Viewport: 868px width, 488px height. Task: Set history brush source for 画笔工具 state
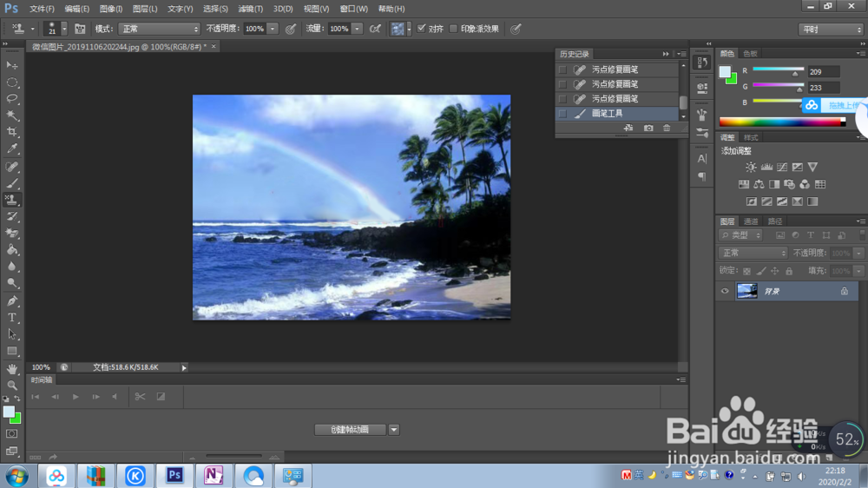562,114
